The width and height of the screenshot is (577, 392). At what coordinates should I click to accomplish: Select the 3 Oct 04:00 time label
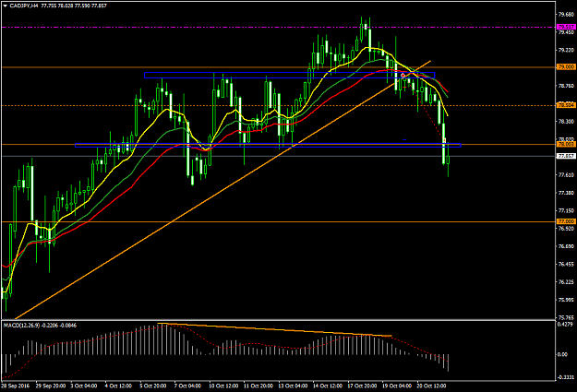pyautogui.click(x=83, y=386)
